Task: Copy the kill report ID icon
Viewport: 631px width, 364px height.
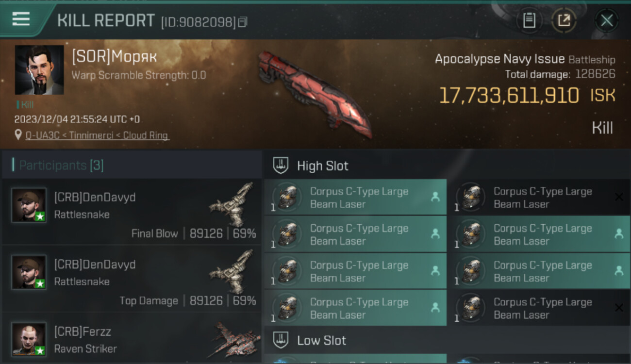Action: (243, 22)
